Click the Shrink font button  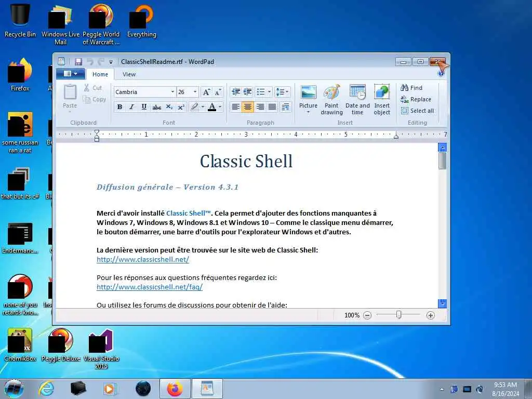218,92
